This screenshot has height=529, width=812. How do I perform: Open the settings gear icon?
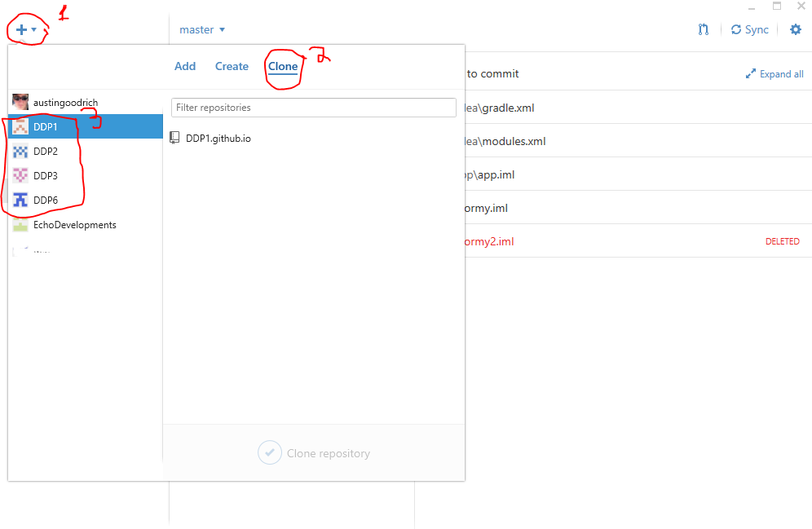(795, 29)
